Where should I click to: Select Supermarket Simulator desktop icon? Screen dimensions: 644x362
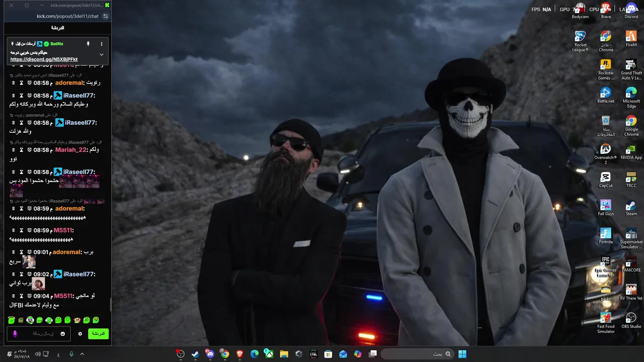[x=631, y=238]
